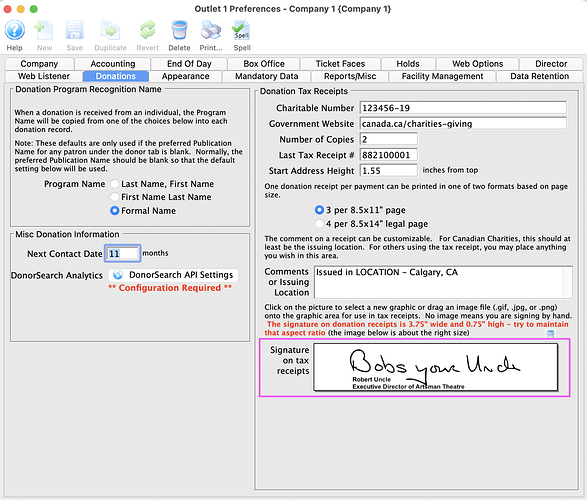
Task: Run the Spell check icon
Action: click(242, 31)
